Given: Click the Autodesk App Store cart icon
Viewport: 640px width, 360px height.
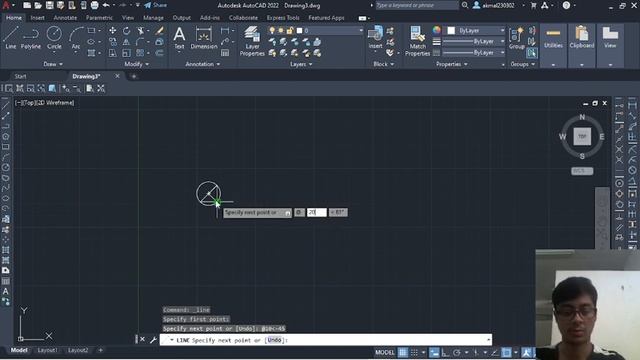Looking at the screenshot, I should point(533,5).
